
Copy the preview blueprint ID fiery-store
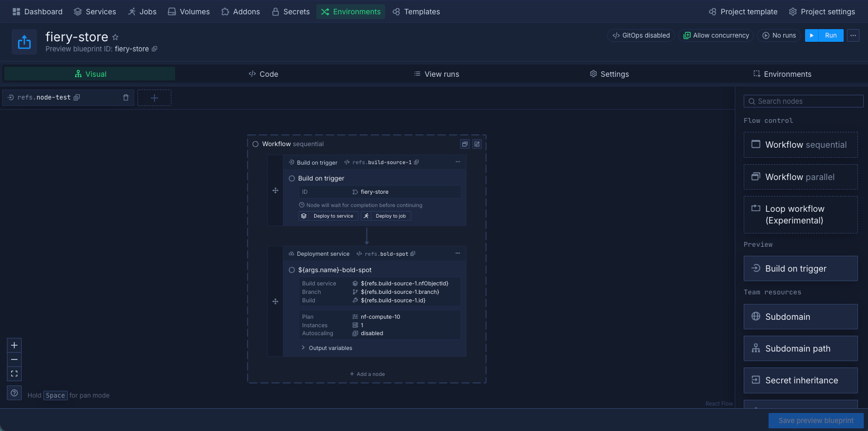pyautogui.click(x=154, y=49)
